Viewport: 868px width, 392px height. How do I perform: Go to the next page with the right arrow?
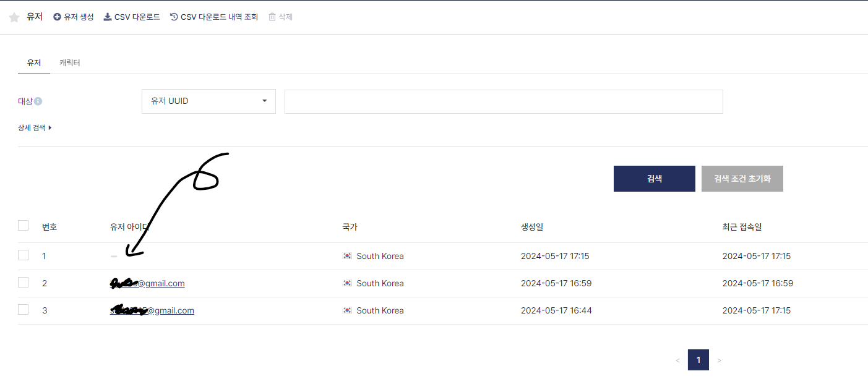(719, 360)
